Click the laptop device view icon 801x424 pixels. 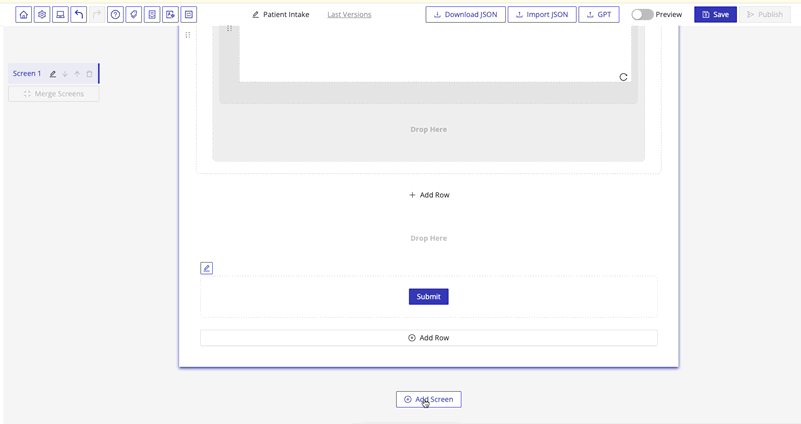(60, 15)
